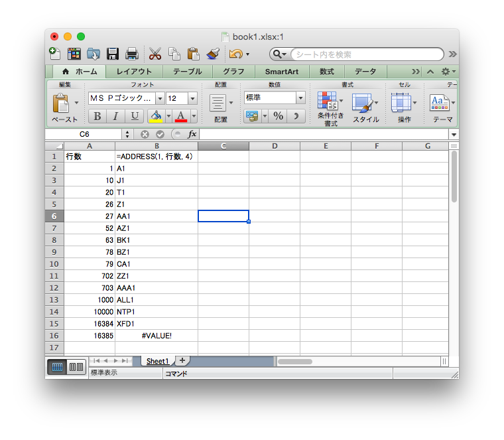Copy selection using the toolbar Copy icon
The image size is (504, 440).
tap(174, 54)
